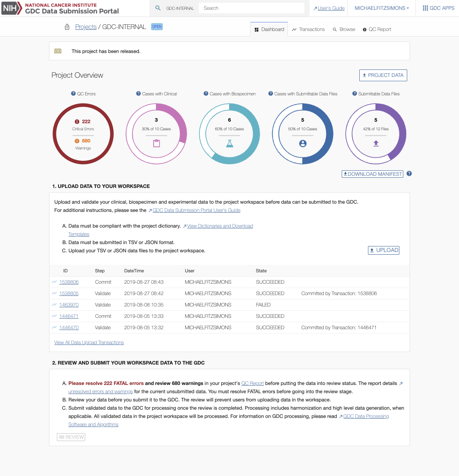Screen dimensions: 459x476
Task: Click the Download Manifest button
Action: pos(372,174)
